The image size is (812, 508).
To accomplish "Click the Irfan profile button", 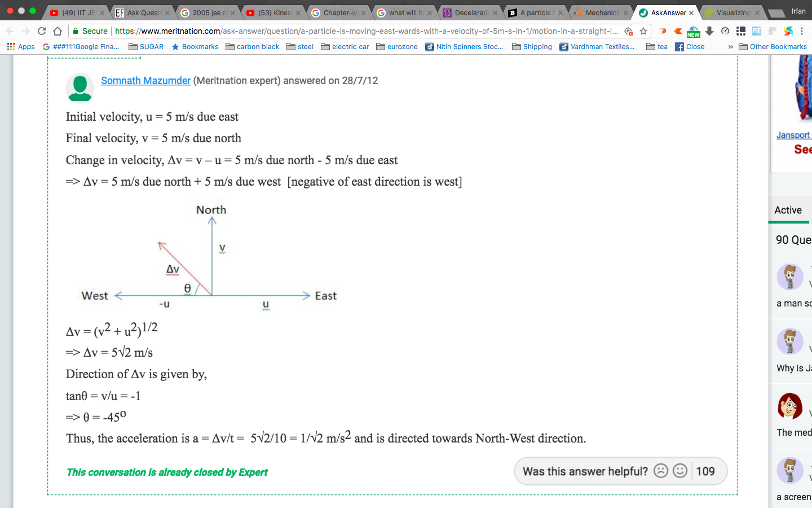I will pyautogui.click(x=798, y=11).
